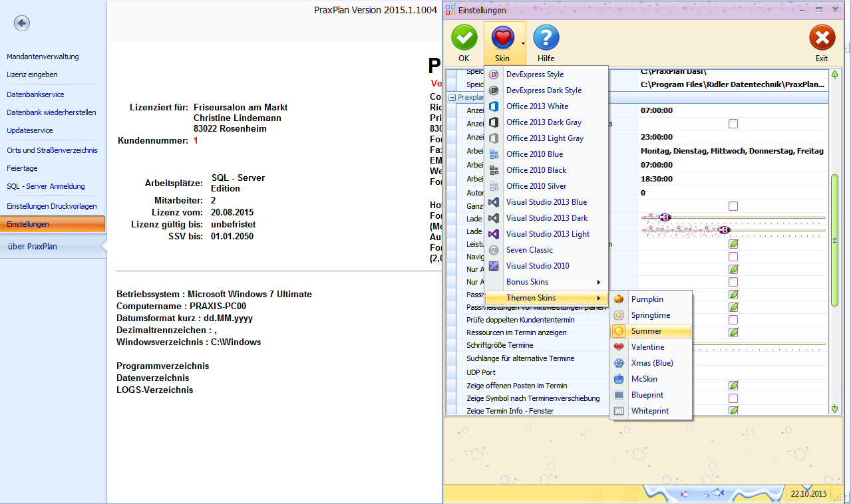Pick the Visual Studio 2013 Dark skin
The height and width of the screenshot is (504, 851).
(x=546, y=218)
